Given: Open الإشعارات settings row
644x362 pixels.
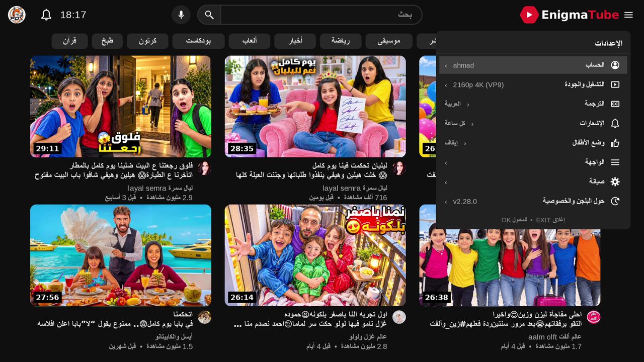Looking at the screenshot, I should [x=533, y=123].
